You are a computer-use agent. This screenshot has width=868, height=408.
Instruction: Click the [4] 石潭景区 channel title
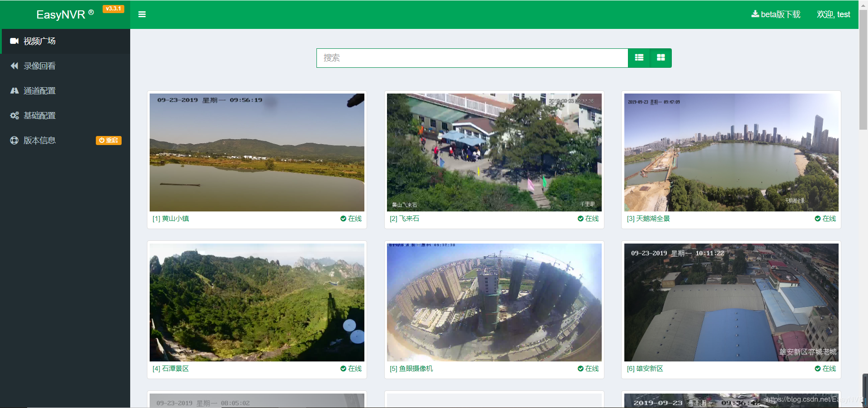click(171, 369)
